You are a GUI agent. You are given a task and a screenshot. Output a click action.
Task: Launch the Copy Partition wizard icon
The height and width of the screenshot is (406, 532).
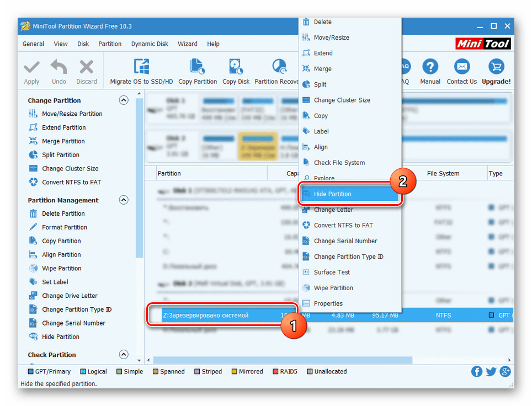(198, 67)
